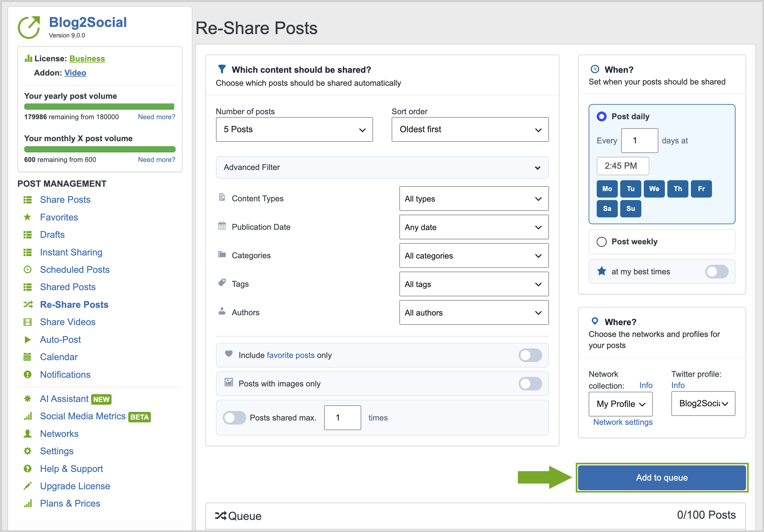Click the Drafts list icon
This screenshot has width=764, height=532.
click(x=28, y=235)
